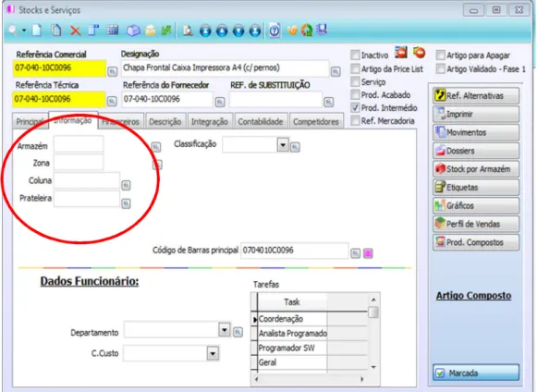537x392 pixels.
Task: Open Perfil de Vendas button
Action: coord(476,224)
